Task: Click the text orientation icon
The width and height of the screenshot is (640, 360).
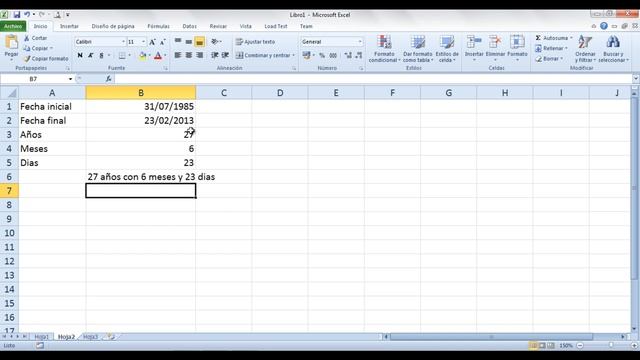Action: (x=214, y=42)
